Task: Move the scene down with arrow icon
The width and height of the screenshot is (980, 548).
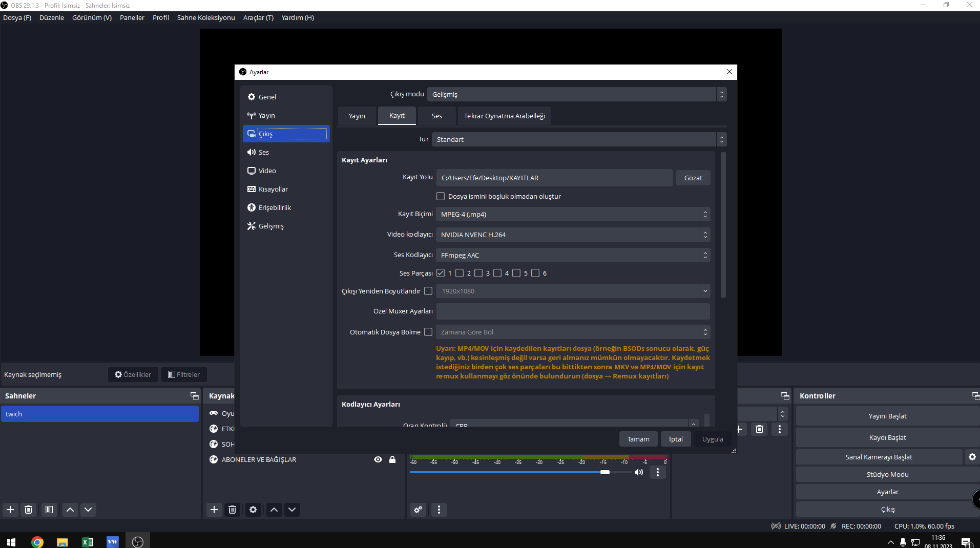Action: click(x=88, y=510)
